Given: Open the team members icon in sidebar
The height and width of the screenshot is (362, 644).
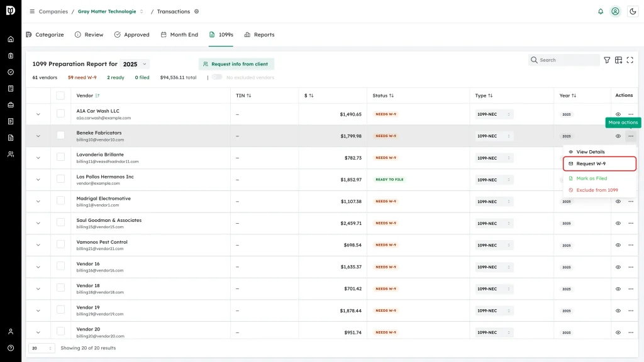Looking at the screenshot, I should [11, 155].
